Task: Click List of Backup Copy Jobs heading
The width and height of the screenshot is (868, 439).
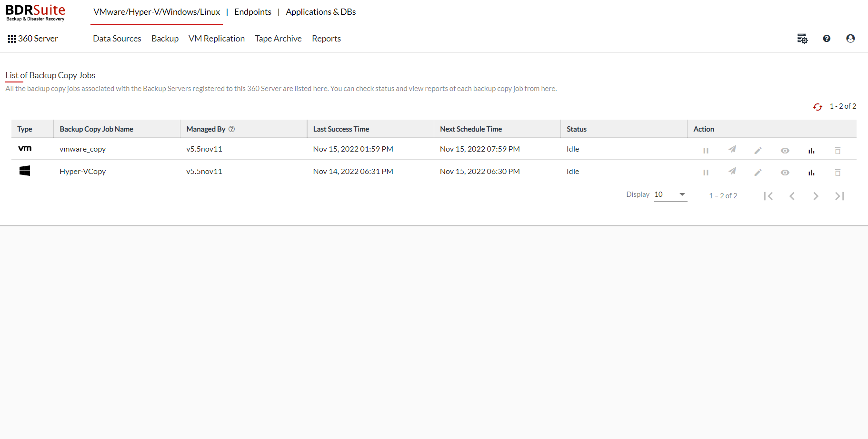Action: click(x=50, y=75)
